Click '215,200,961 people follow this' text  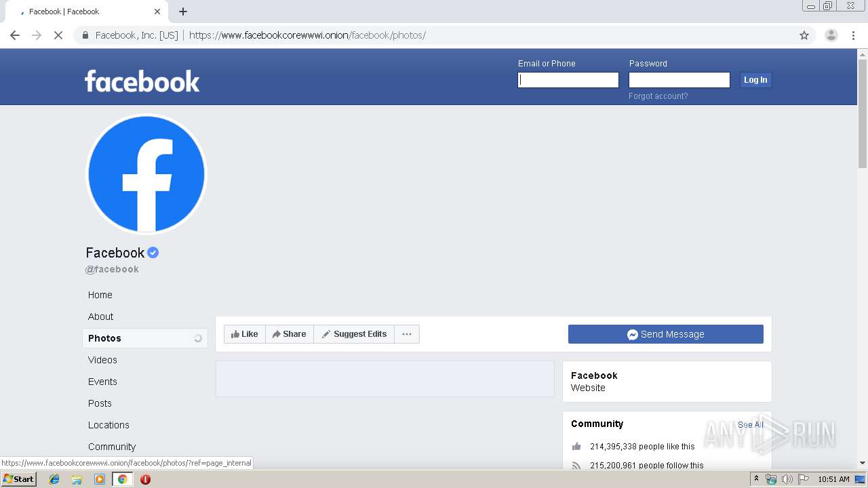tap(647, 466)
